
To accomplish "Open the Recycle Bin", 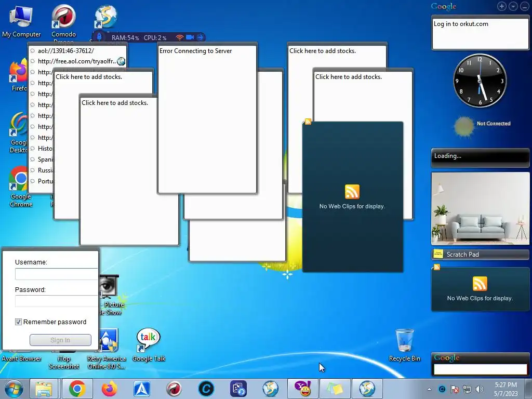I will pyautogui.click(x=404, y=345).
